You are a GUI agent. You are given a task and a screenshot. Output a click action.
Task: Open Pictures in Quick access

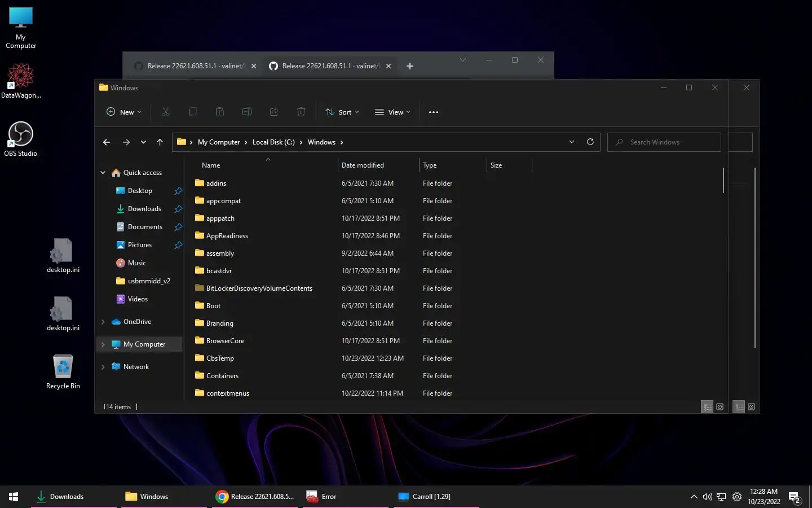pyautogui.click(x=140, y=245)
